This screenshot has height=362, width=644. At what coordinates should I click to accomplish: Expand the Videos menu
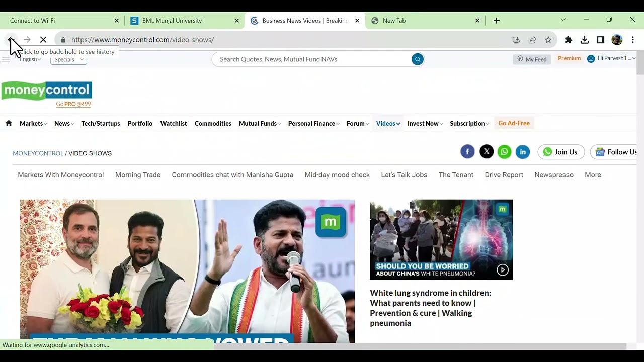point(388,123)
